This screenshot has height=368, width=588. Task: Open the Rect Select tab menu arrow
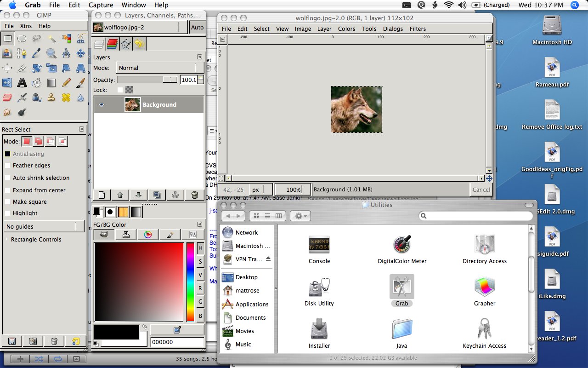81,129
